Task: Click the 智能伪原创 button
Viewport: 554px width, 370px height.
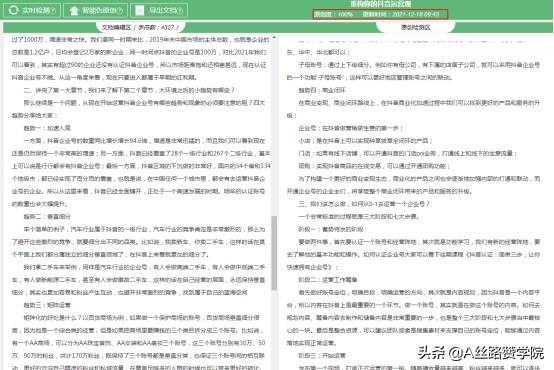Action: click(95, 10)
